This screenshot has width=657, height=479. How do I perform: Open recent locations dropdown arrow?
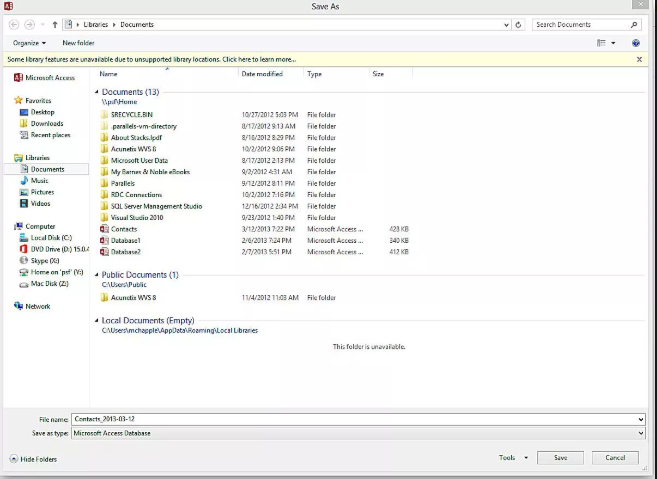pyautogui.click(x=42, y=25)
